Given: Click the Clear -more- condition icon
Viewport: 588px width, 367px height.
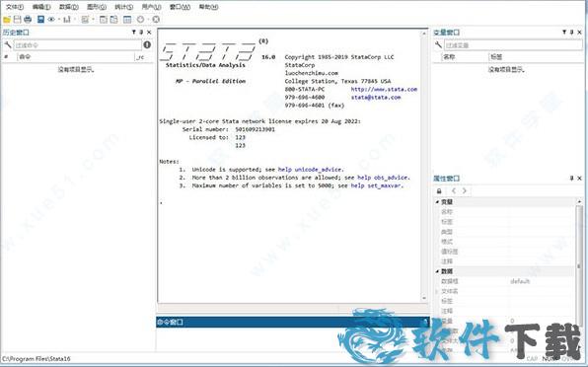Looking at the screenshot, I should (x=141, y=19).
